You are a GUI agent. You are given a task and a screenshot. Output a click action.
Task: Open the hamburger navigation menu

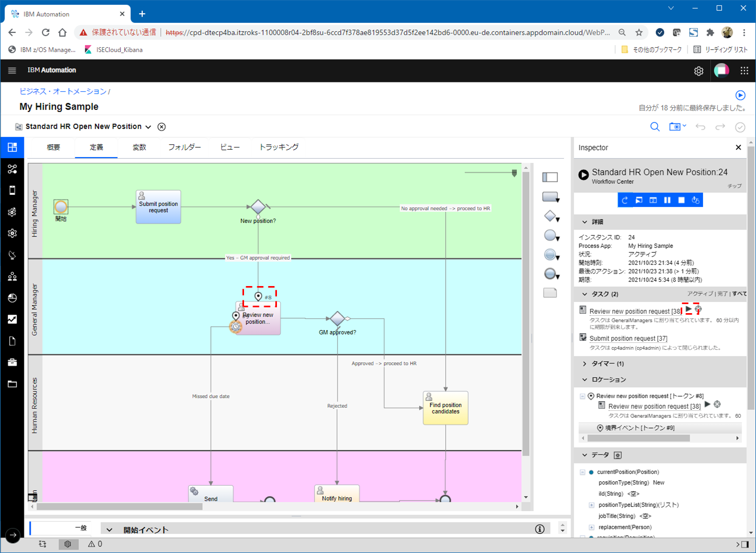(12, 71)
